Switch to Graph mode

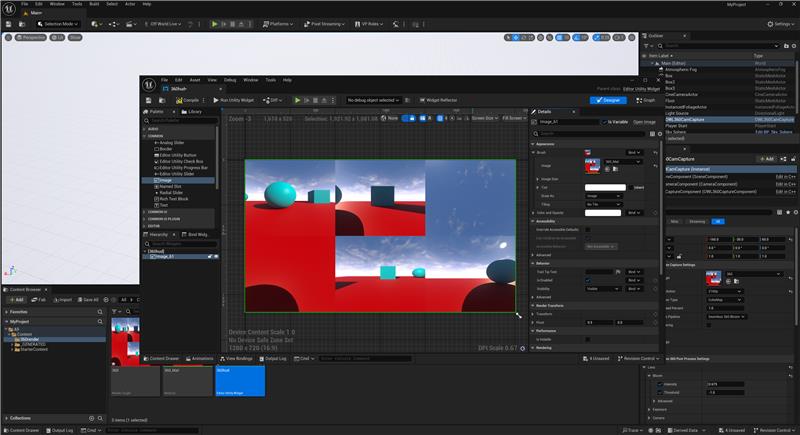(645, 100)
